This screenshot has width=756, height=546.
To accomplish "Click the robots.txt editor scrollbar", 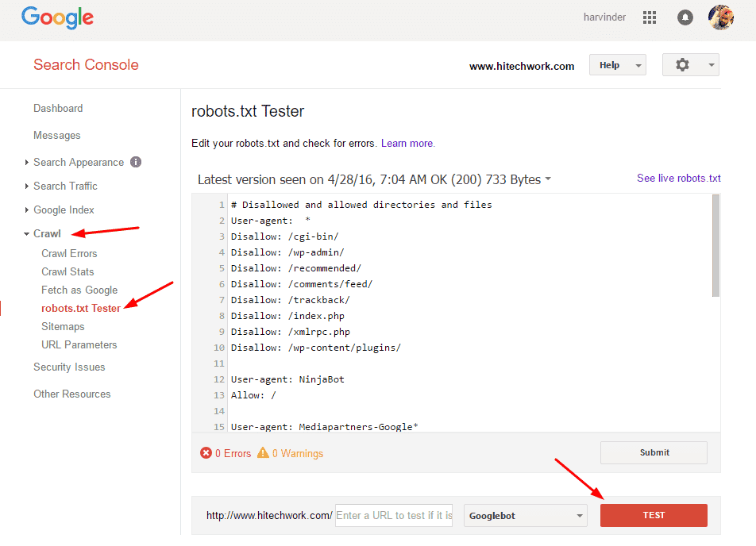I will tap(715, 246).
